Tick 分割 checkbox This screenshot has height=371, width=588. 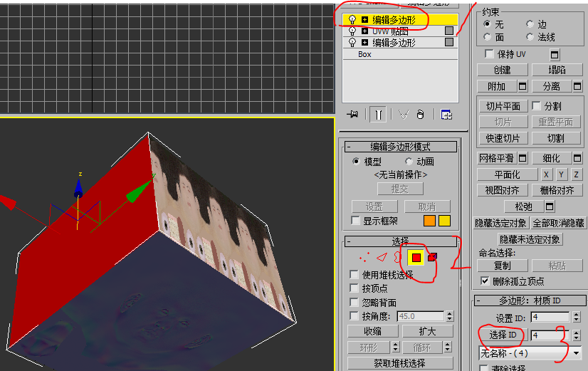click(536, 106)
